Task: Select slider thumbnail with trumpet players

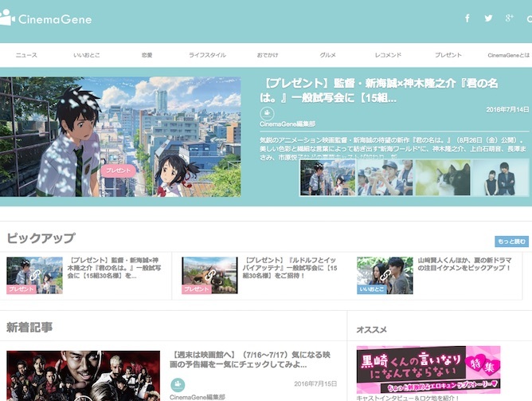Action: pyautogui.click(x=385, y=178)
